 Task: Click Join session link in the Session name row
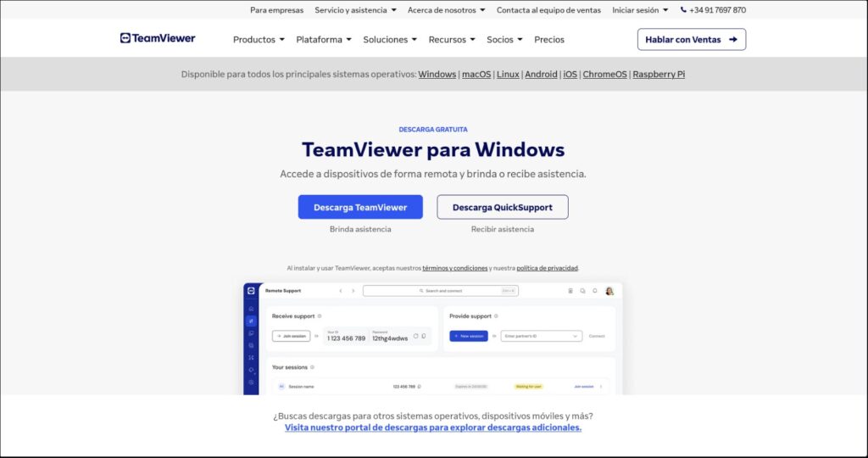[583, 387]
